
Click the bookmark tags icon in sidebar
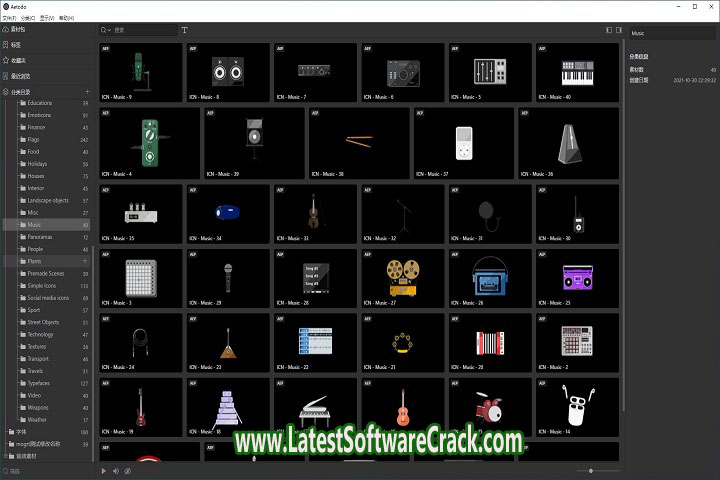coord(6,45)
